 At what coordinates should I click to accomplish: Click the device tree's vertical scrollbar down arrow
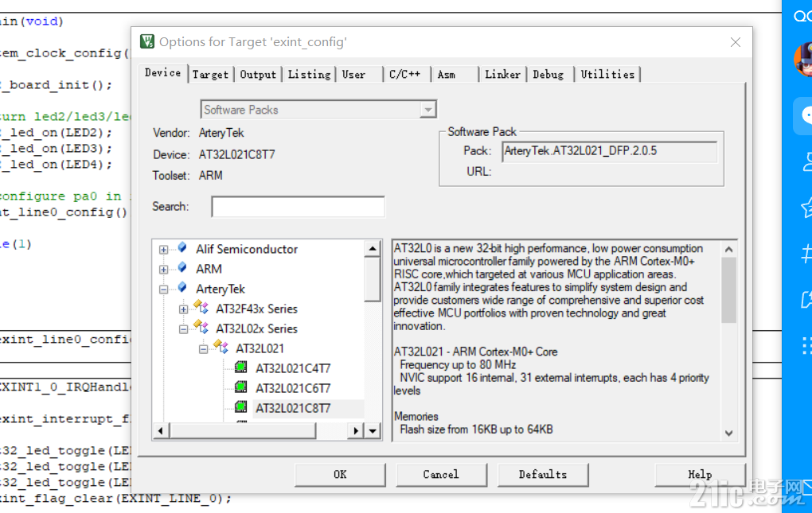(x=373, y=431)
